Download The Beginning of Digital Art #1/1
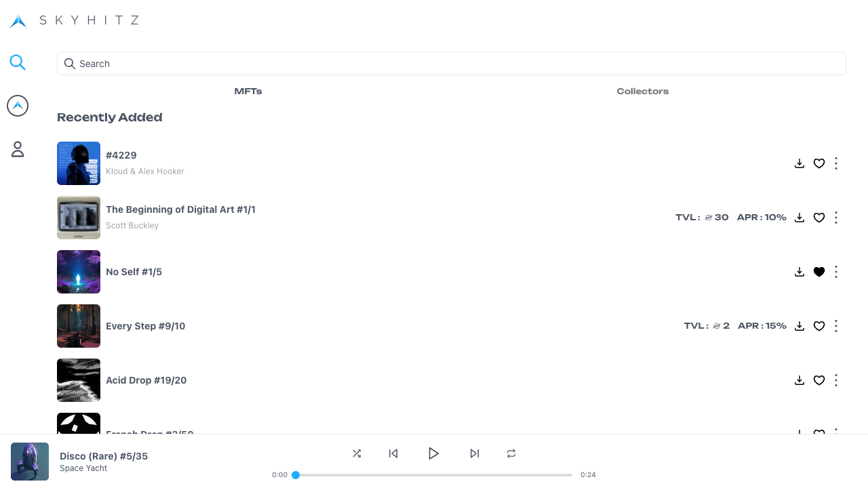868x488 pixels. coord(800,218)
